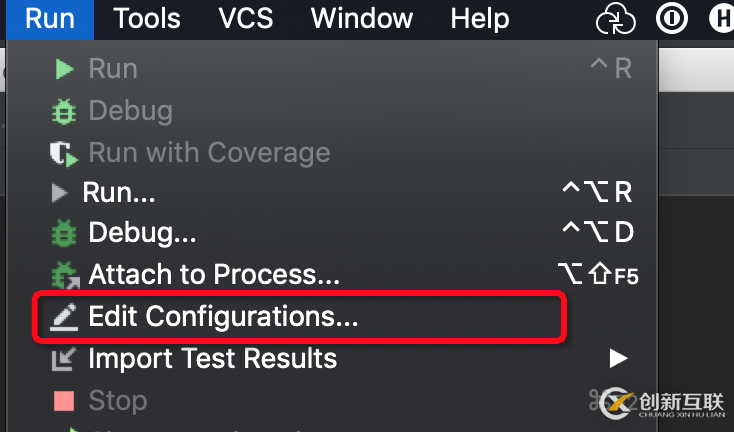Click the gray Run... triangle icon

point(61,192)
